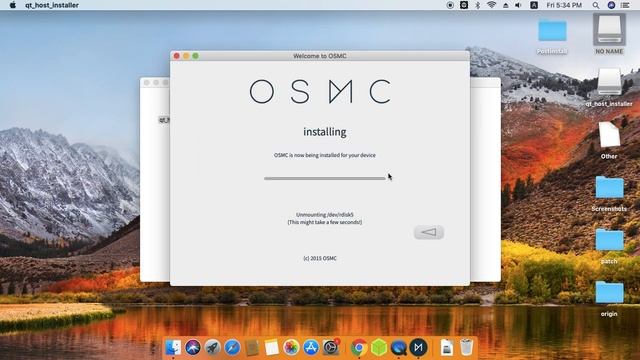Close the Welcome to OSMC window
Image resolution: width=640 pixels, height=360 pixels.
coord(176,56)
